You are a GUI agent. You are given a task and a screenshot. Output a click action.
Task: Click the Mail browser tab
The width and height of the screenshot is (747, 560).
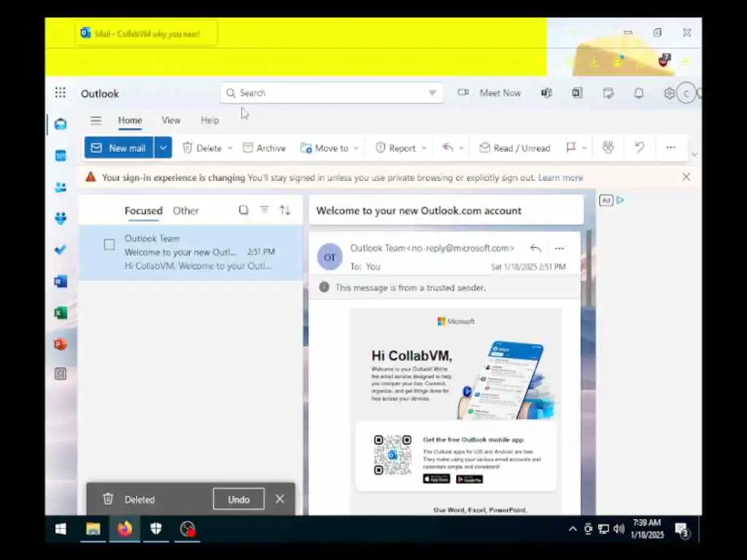point(146,34)
